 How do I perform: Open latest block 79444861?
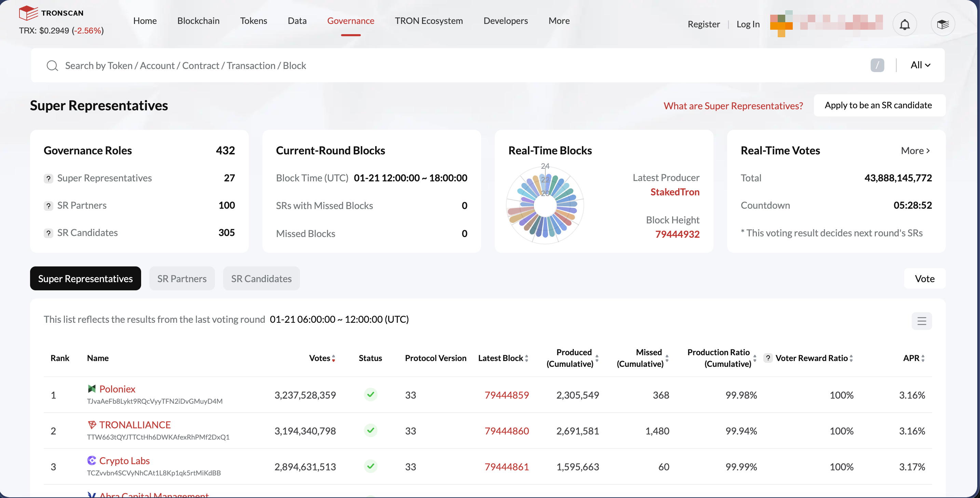pos(506,467)
